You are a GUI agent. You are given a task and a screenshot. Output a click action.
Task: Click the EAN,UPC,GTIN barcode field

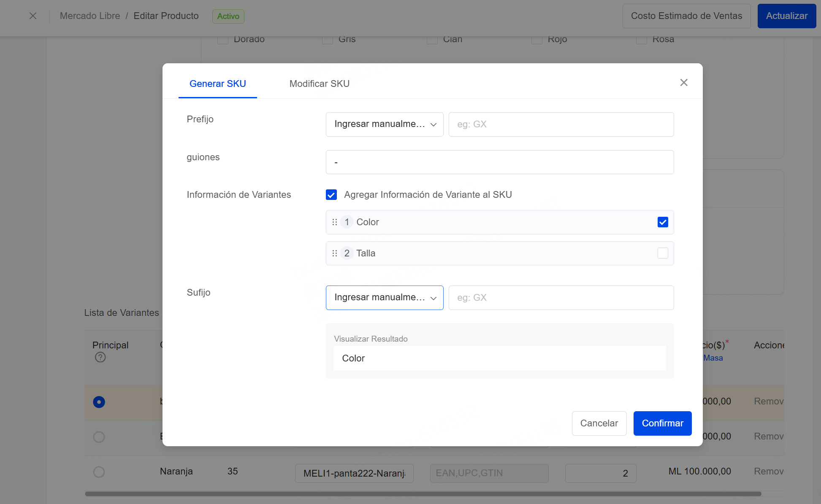pos(489,473)
